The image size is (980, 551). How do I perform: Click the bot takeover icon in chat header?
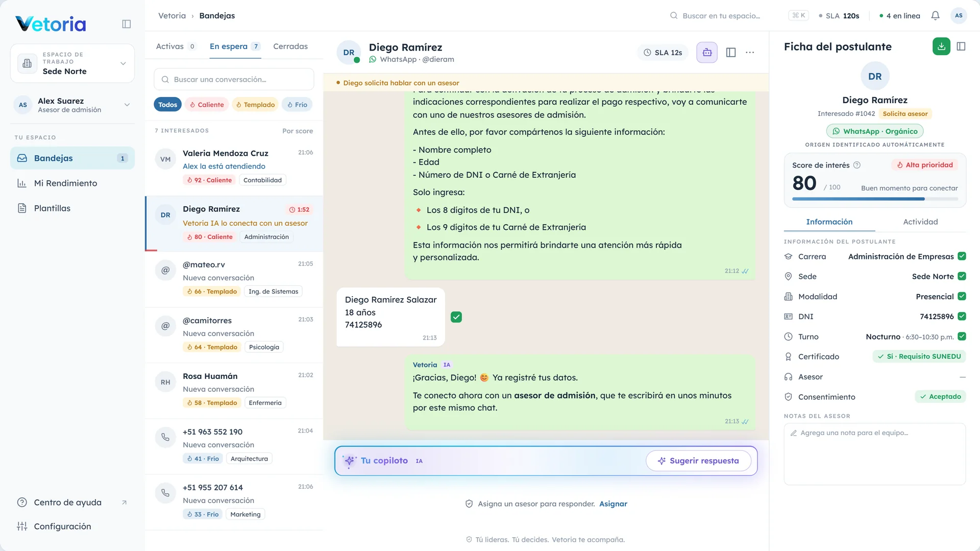point(707,53)
